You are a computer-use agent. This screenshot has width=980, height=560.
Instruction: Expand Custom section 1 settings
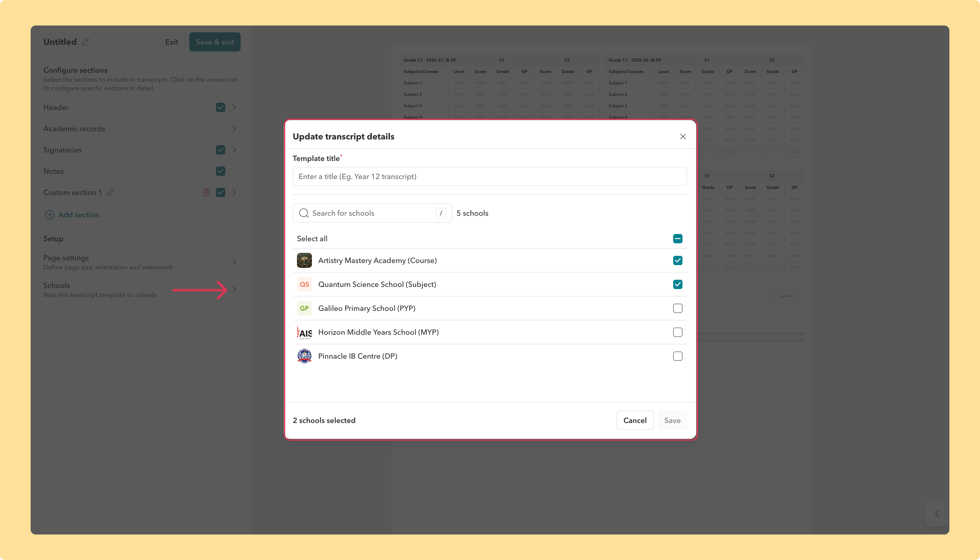click(234, 192)
